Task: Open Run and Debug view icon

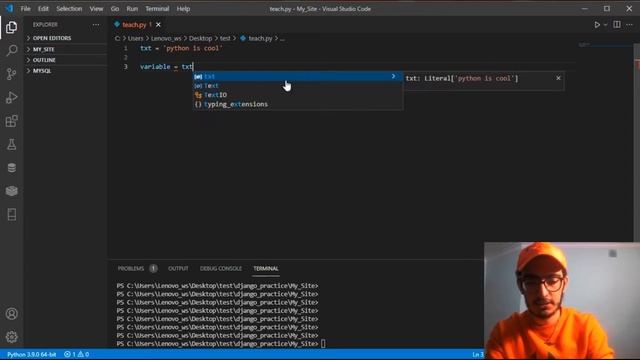Action: (11, 98)
